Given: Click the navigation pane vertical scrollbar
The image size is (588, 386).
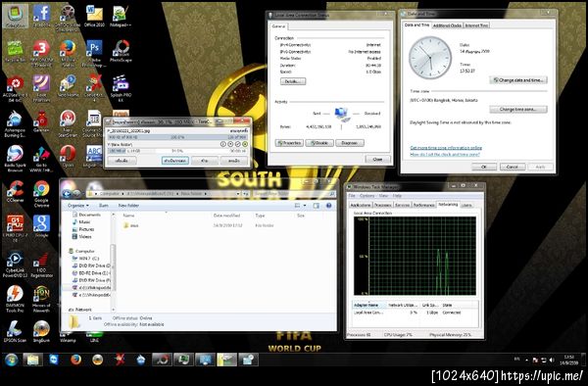Looking at the screenshot, I should [x=113, y=266].
